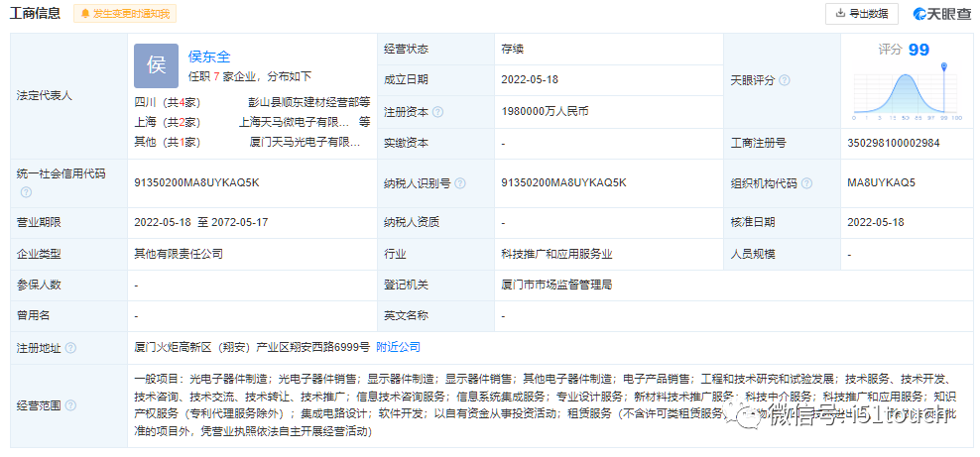Image resolution: width=980 pixels, height=457 pixels.
Task: Click help icon next to 组织机构代码
Action: (x=806, y=183)
